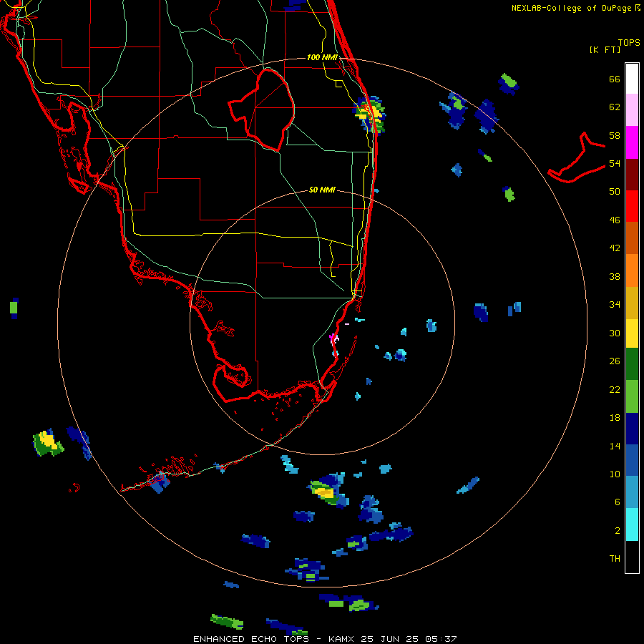Click the small green echo at the left edge

pyautogui.click(x=14, y=308)
